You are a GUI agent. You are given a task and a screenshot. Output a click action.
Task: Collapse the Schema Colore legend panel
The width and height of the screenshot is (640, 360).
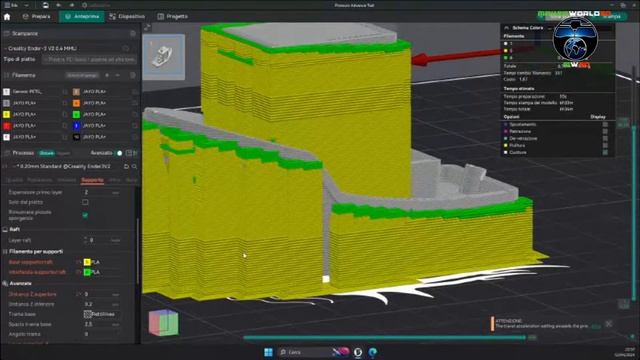coord(507,28)
